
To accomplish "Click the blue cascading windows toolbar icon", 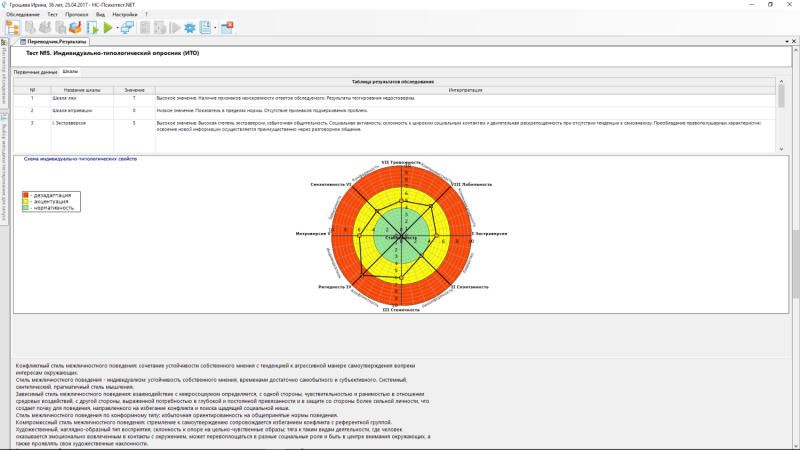I will [128, 28].
